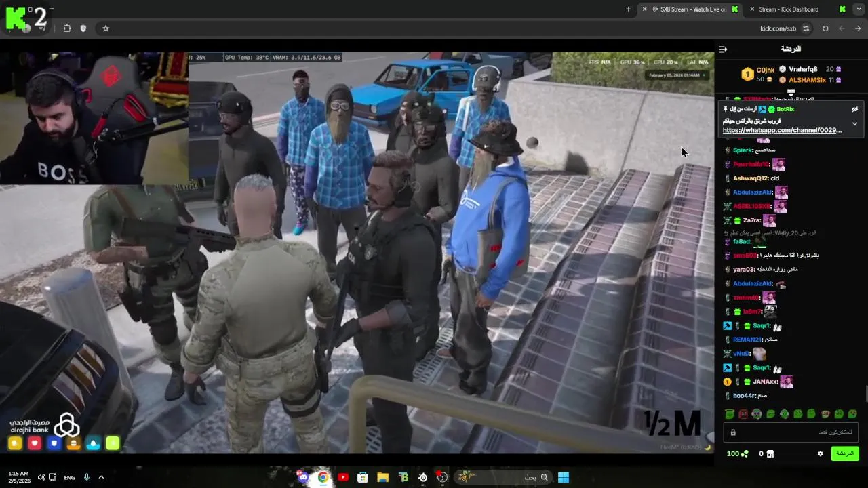Click the kick.com/sxb address bar
This screenshot has width=868, height=488.
pos(778,28)
